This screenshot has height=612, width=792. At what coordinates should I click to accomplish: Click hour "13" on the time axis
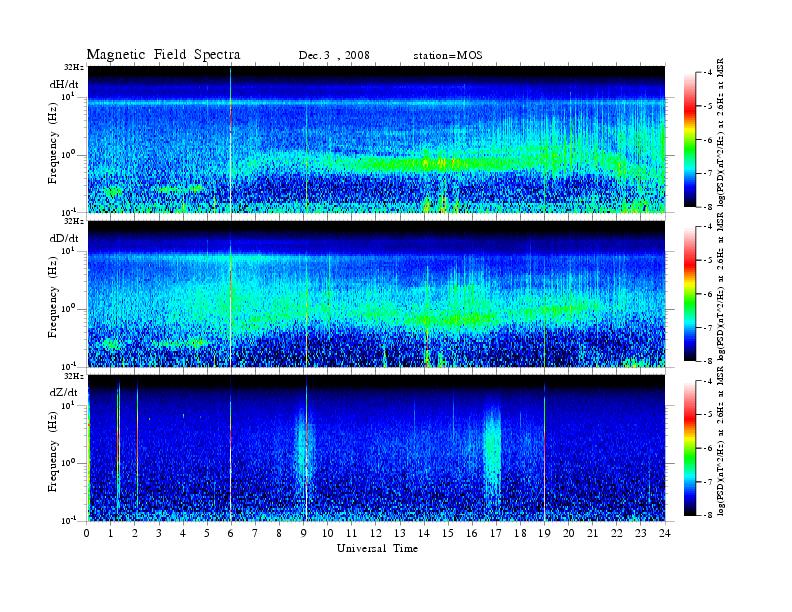(400, 533)
